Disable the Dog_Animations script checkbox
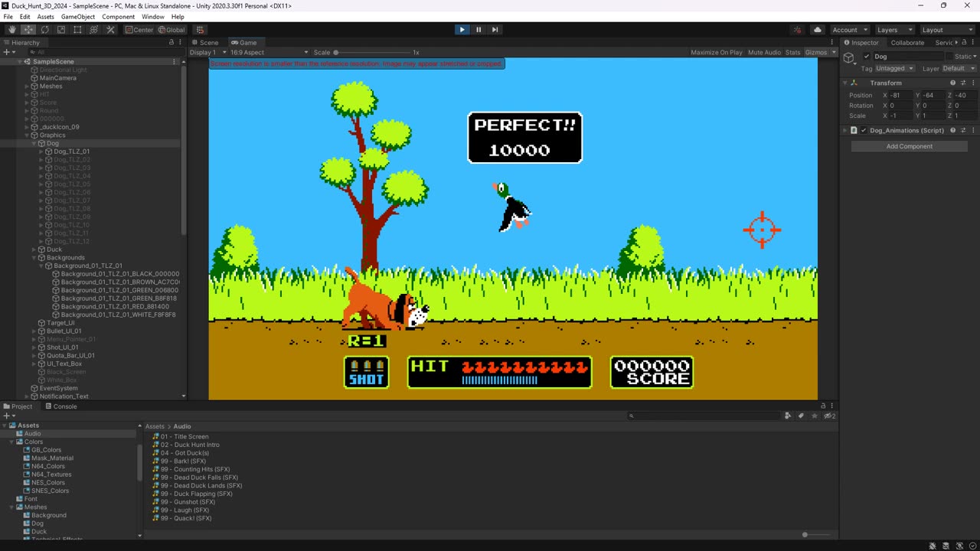 coord(864,130)
